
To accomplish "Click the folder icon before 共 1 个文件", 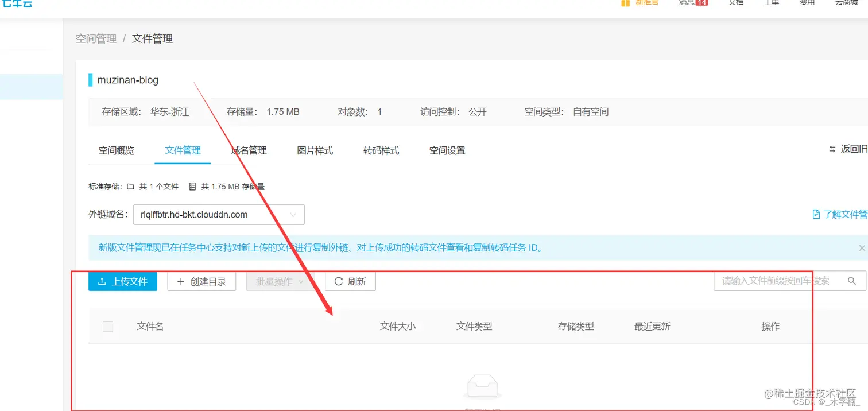I will (131, 187).
